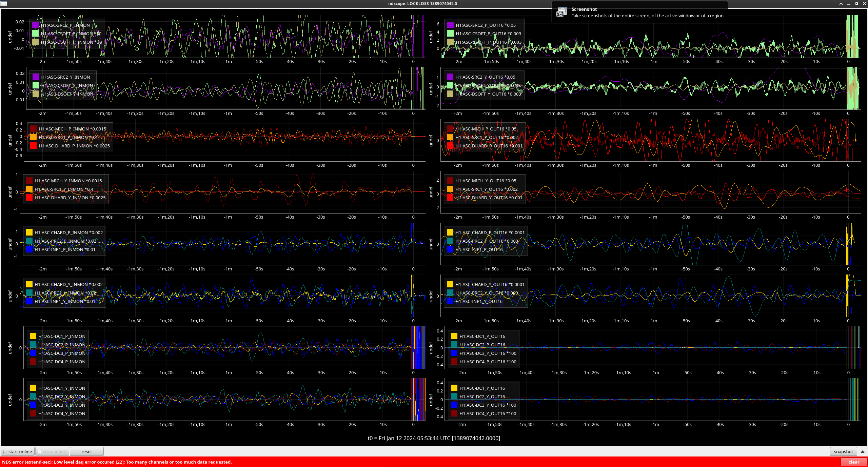Viewport: 868px width, 467px height.
Task: Click the Screenshot notification title
Action: (x=584, y=9)
